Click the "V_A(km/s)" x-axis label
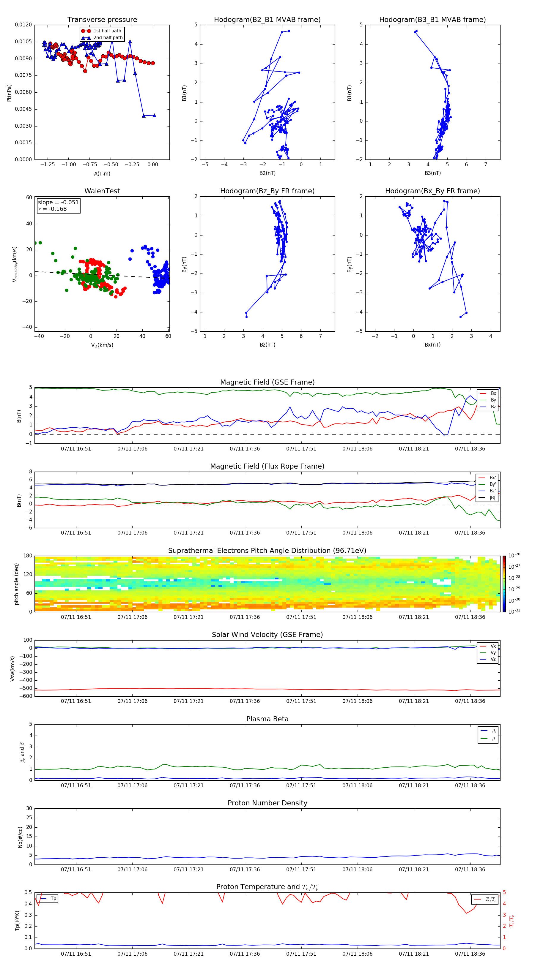The width and height of the screenshot is (535, 980). (x=102, y=345)
